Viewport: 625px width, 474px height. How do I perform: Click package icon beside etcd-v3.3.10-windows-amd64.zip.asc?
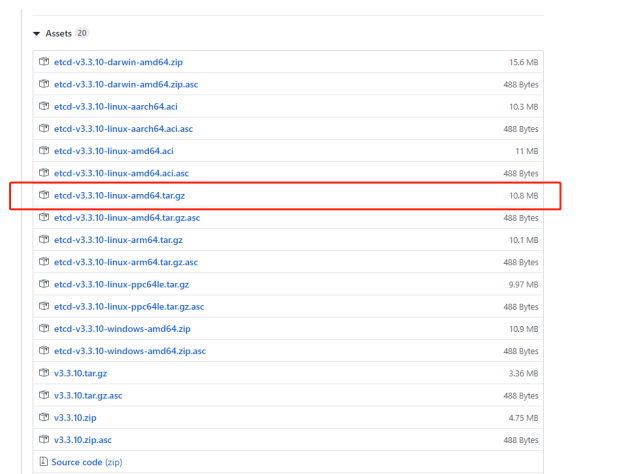coord(44,350)
